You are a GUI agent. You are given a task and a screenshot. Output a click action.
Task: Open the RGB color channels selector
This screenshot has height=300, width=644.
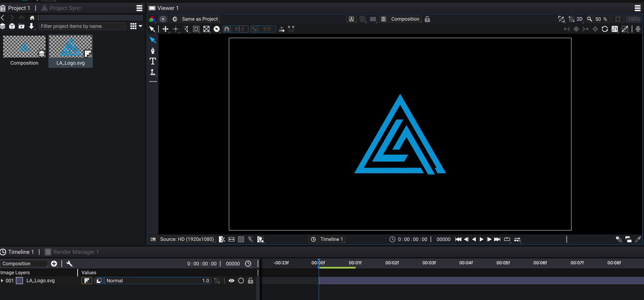[152, 19]
